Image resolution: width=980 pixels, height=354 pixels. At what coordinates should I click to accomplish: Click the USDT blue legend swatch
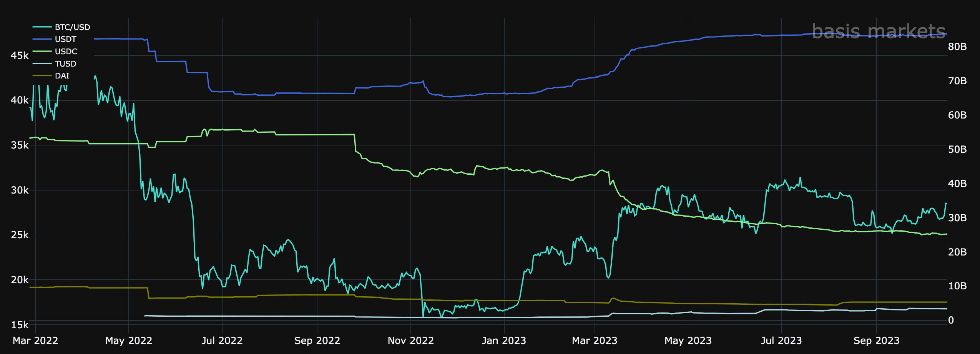click(42, 39)
